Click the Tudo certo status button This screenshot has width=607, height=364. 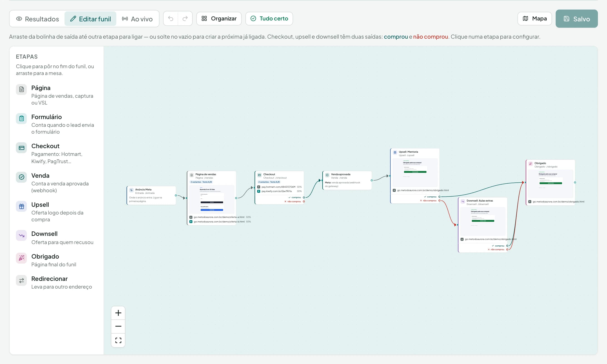(269, 19)
